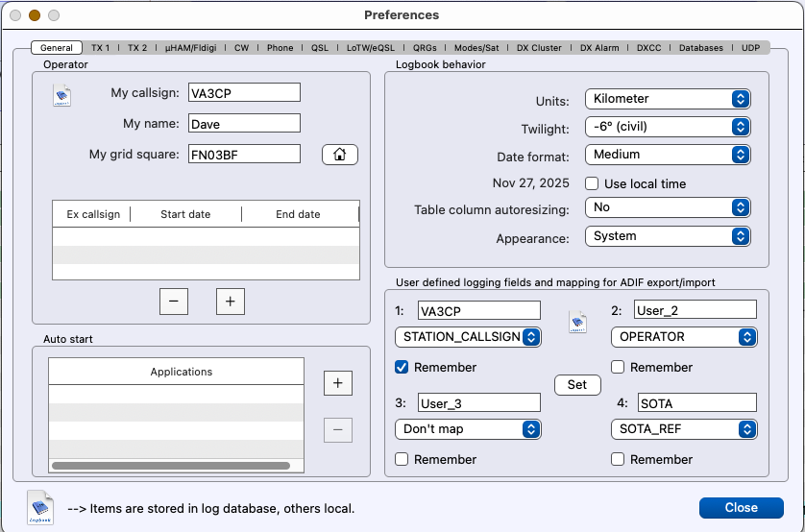Viewport: 805px width, 532px height.
Task: Open the Units dropdown
Action: 667,99
